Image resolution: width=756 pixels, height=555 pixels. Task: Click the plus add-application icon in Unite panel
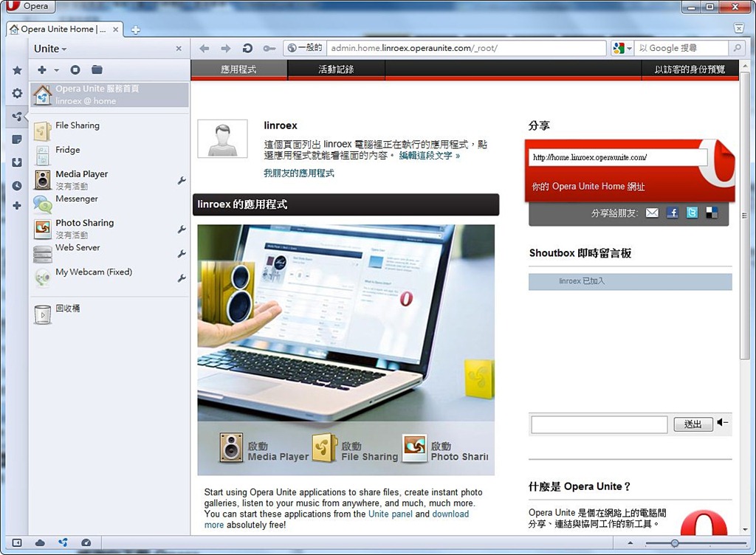pyautogui.click(x=42, y=70)
